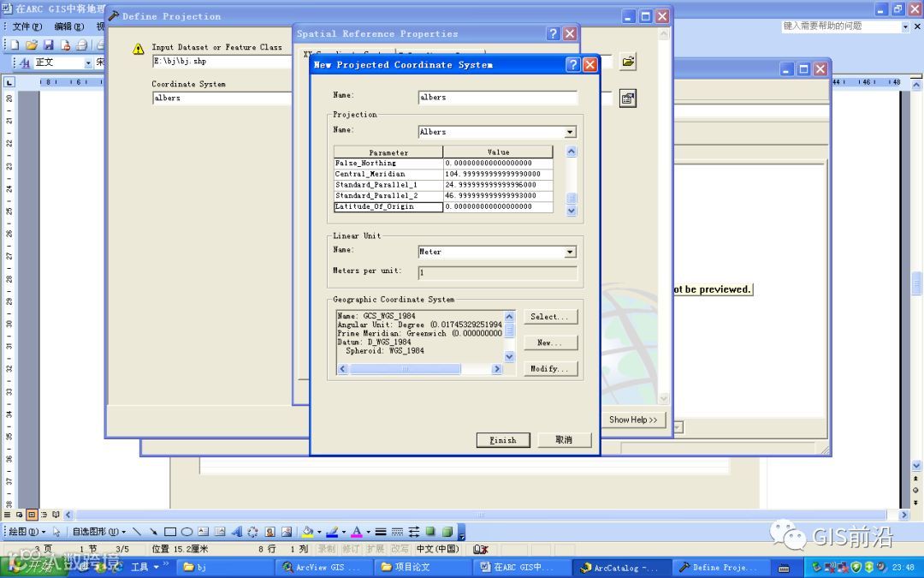Viewport: 924px width, 578px height.
Task: Switch to Reading Layout view icon
Action: 56,515
